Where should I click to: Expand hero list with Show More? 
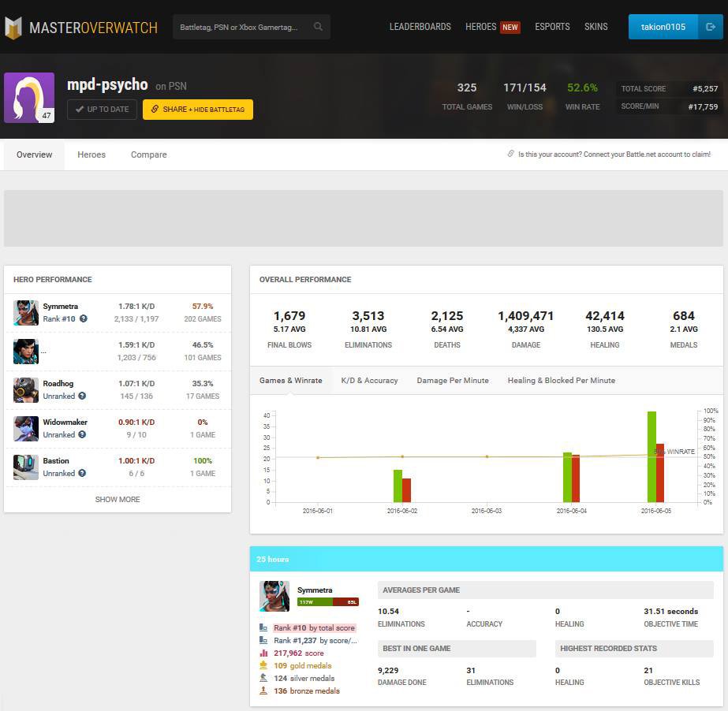(x=118, y=500)
